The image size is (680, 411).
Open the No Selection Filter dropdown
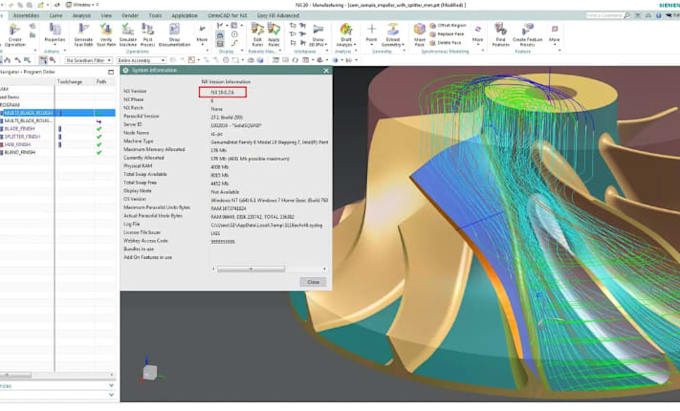pyautogui.click(x=88, y=60)
